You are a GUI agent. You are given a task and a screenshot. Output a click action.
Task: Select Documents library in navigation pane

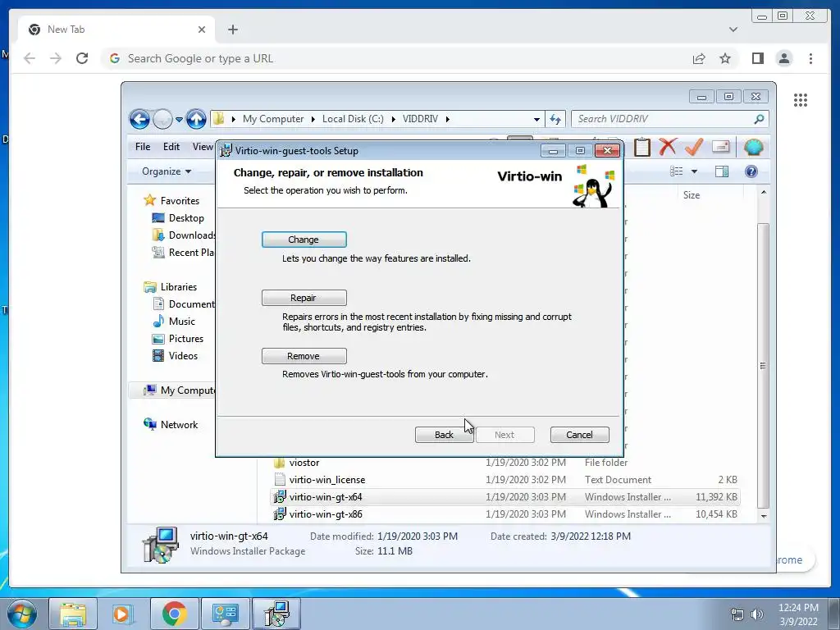tap(183, 304)
